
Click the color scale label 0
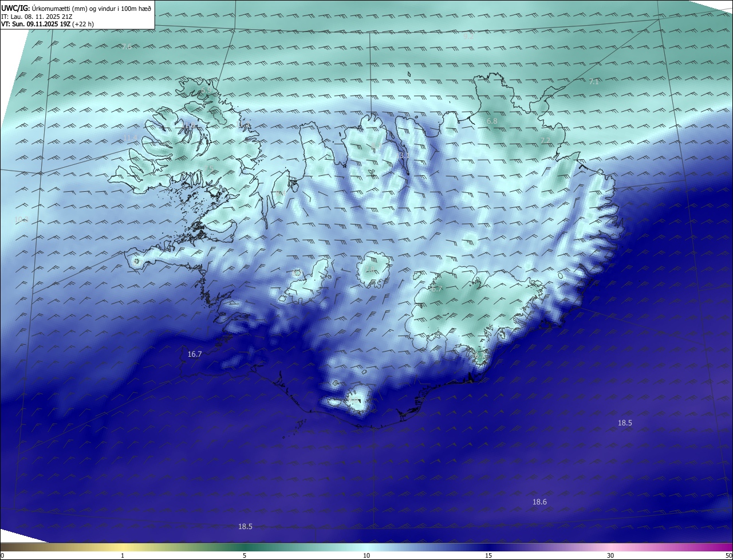(2, 556)
